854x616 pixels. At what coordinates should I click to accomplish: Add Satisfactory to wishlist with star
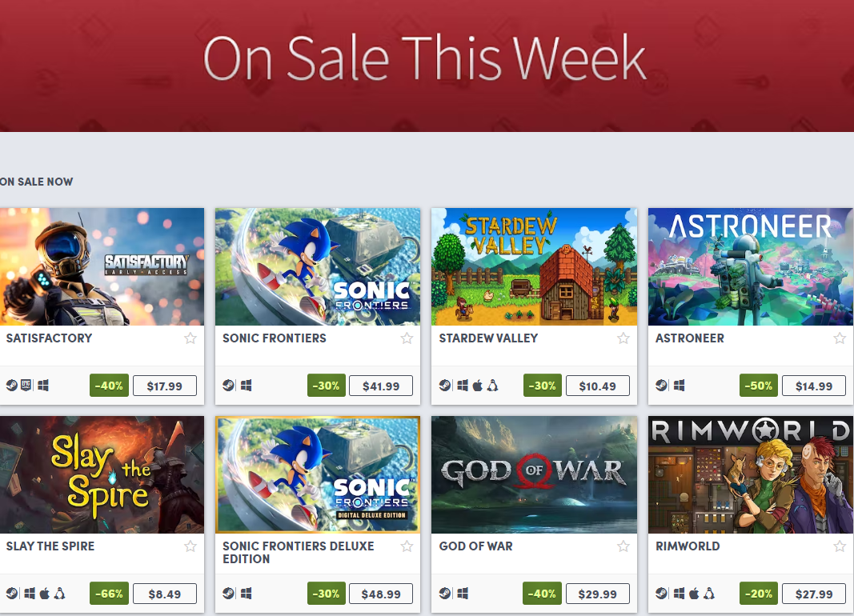(x=190, y=338)
